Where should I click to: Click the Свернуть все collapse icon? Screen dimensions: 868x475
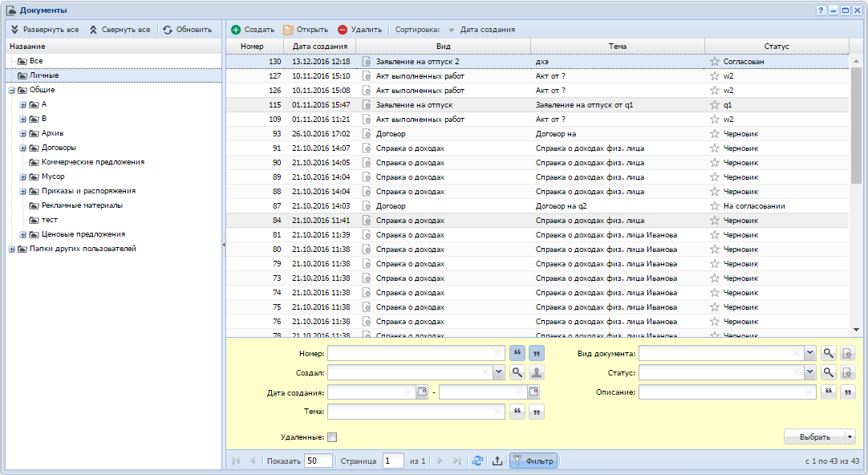[x=93, y=30]
